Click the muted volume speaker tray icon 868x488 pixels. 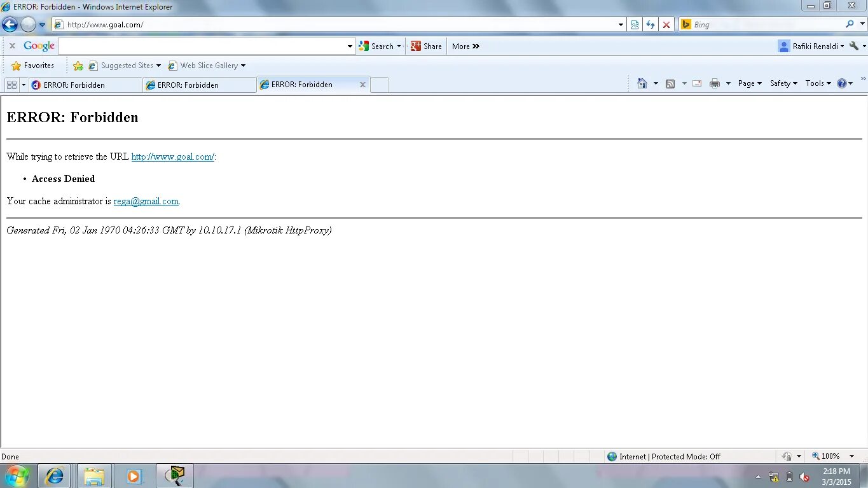(804, 477)
